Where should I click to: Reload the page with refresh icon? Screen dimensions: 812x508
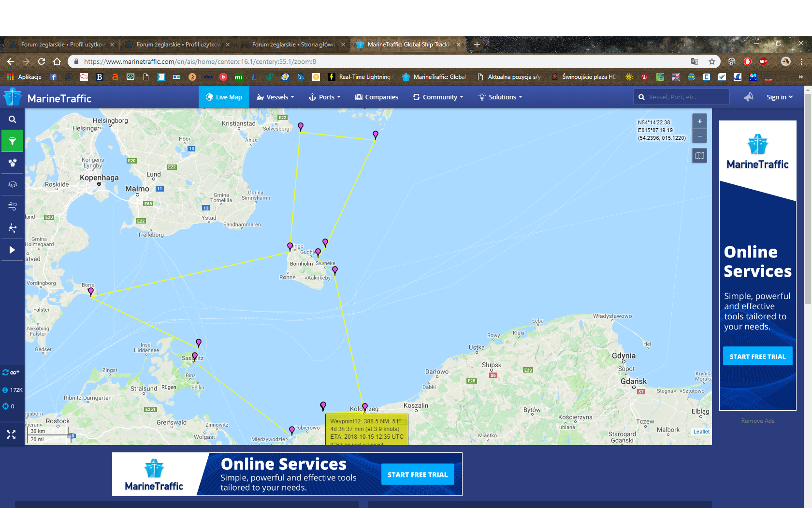(42, 61)
